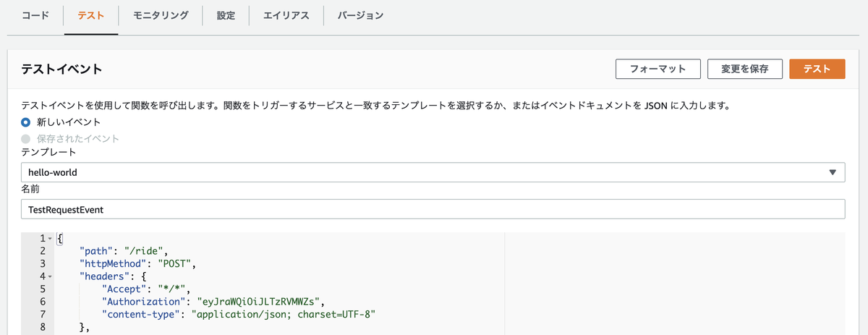This screenshot has height=335, width=868.
Task: Open the 設定 tab
Action: (226, 15)
